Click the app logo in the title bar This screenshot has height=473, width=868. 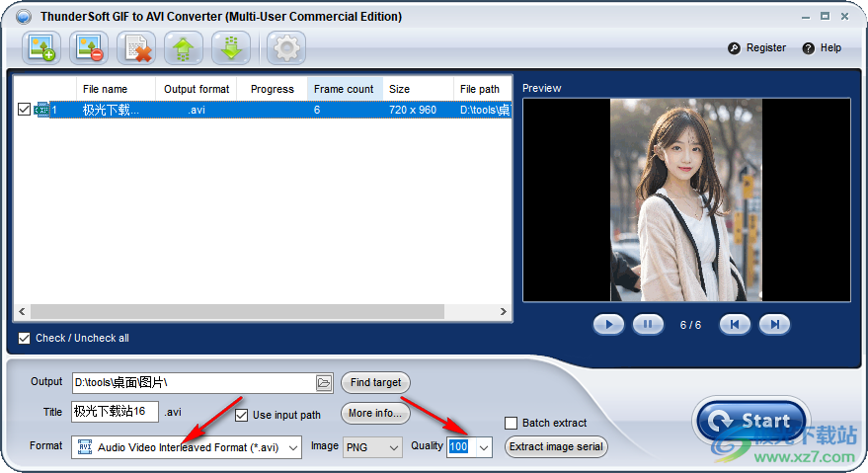click(x=24, y=17)
